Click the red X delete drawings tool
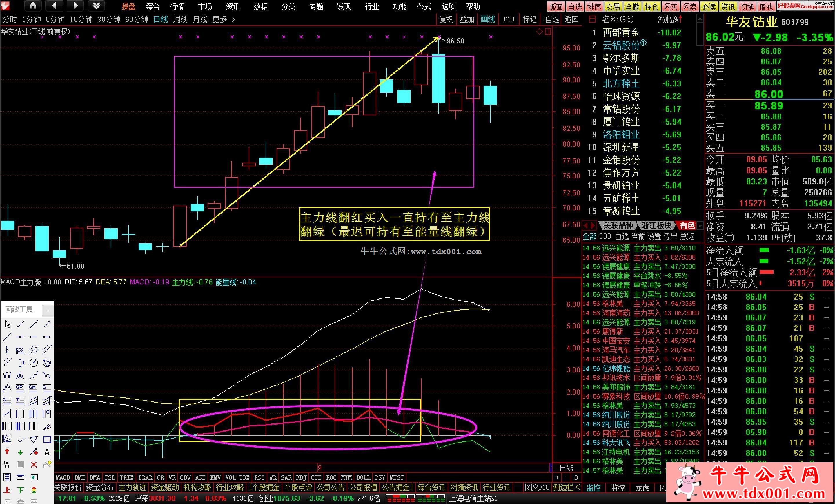 (x=34, y=465)
